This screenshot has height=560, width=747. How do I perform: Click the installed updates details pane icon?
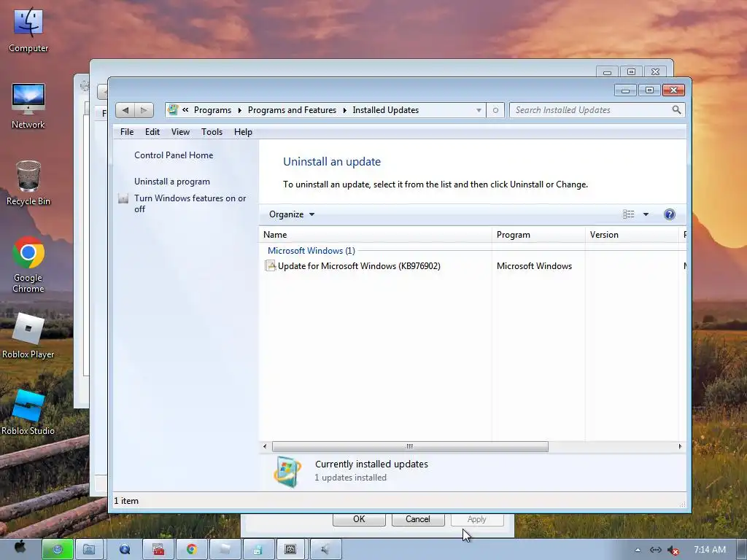click(287, 472)
